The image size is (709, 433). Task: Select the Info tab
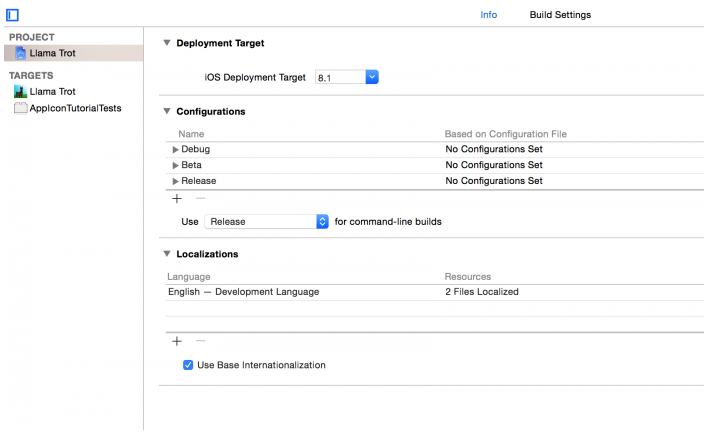tap(488, 15)
